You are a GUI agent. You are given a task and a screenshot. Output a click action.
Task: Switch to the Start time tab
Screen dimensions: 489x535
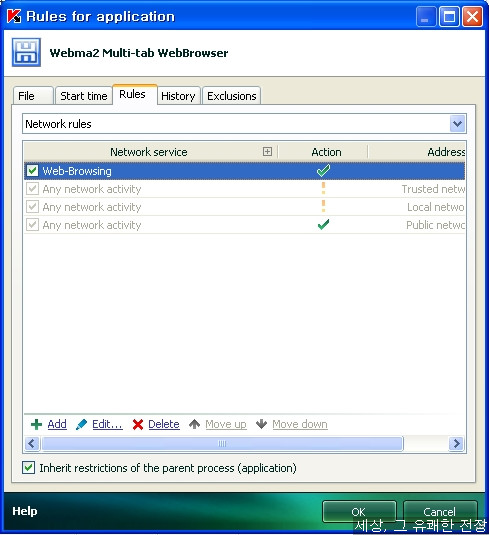click(84, 96)
